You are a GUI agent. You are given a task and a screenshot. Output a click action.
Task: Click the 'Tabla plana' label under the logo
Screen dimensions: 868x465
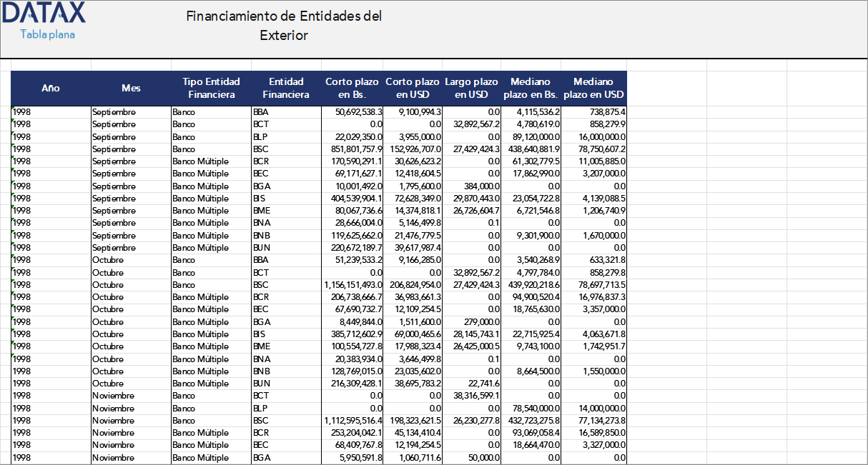tap(47, 34)
